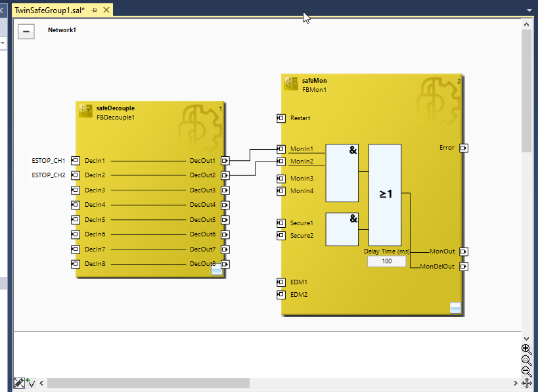Select the ESTOP_CH2 variable label
This screenshot has width=538, height=392.
(49, 175)
